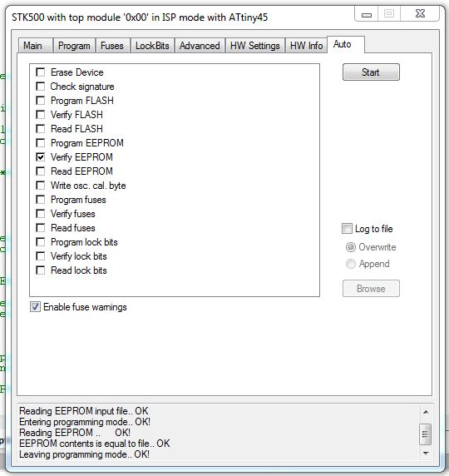This screenshot has height=476, width=449.
Task: Check the Verify lock bits box
Action: point(41,256)
